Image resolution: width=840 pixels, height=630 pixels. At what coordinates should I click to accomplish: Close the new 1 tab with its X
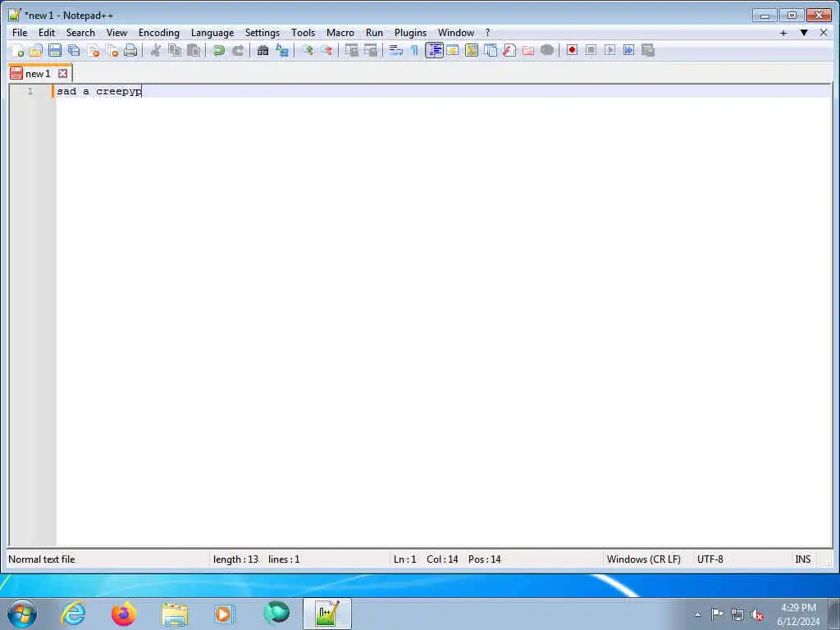(62, 73)
